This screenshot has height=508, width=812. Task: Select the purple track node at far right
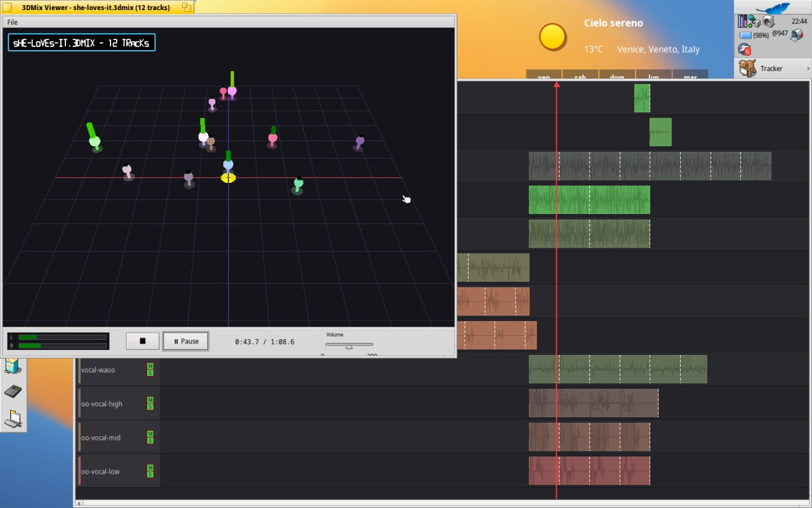coord(359,142)
